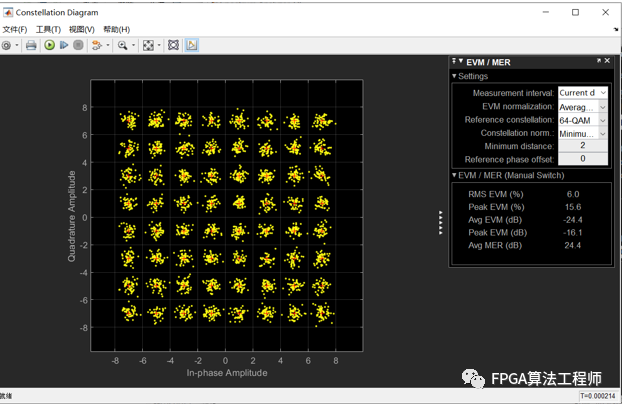Open the EVM normalization dropdown

[x=582, y=107]
